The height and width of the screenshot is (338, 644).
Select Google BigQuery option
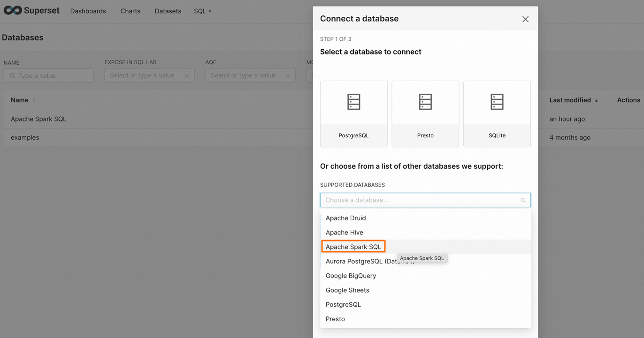coord(351,276)
